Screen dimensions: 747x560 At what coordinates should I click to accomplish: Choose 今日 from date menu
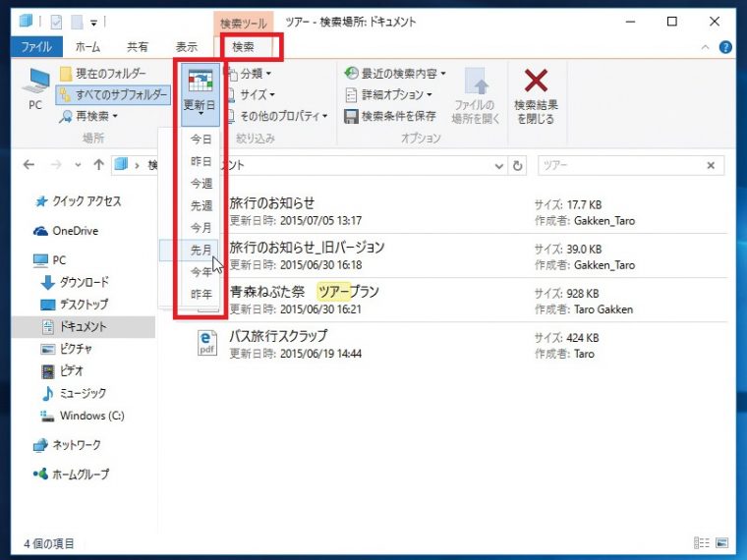pyautogui.click(x=201, y=140)
